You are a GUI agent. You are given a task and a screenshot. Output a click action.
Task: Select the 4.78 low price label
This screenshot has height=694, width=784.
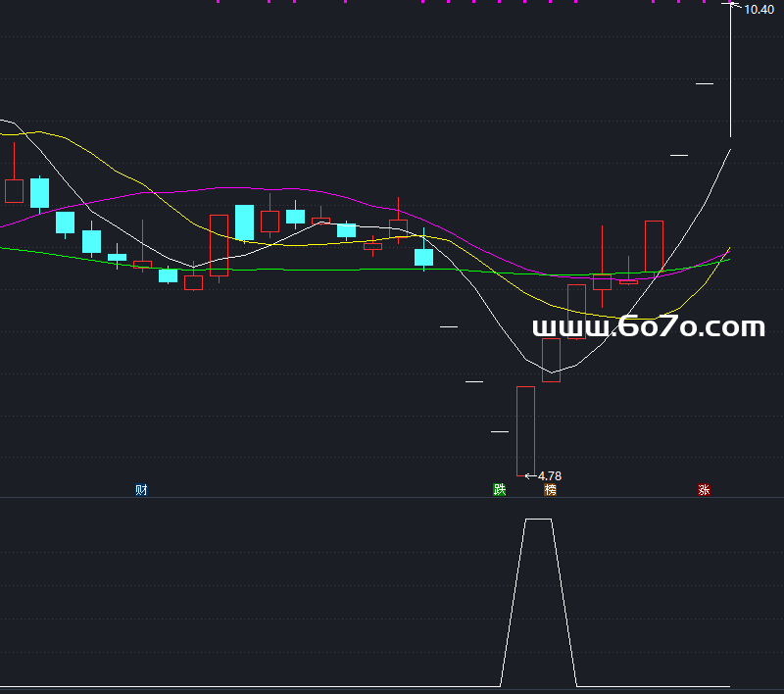point(550,476)
